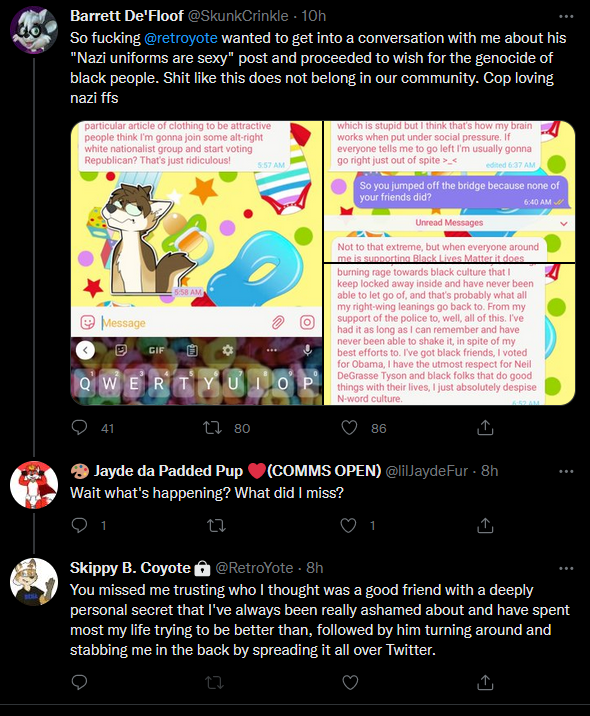The height and width of the screenshot is (716, 590).
Task: Share Barrett De'Floof's tweet
Action: click(x=485, y=428)
